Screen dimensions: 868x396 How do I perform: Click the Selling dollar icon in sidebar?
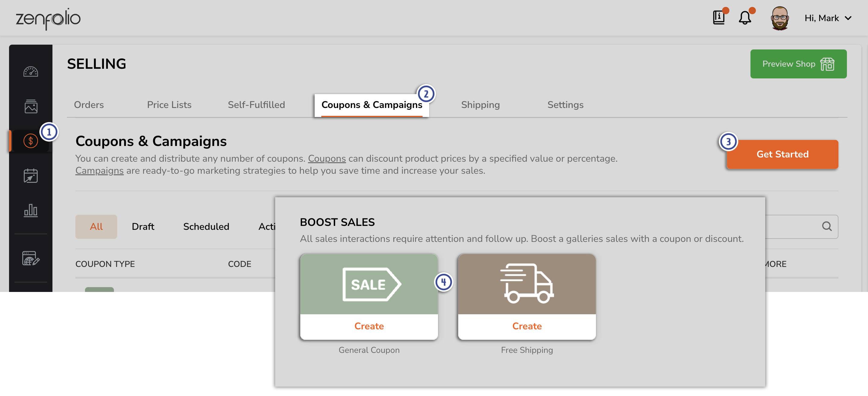pyautogui.click(x=30, y=141)
